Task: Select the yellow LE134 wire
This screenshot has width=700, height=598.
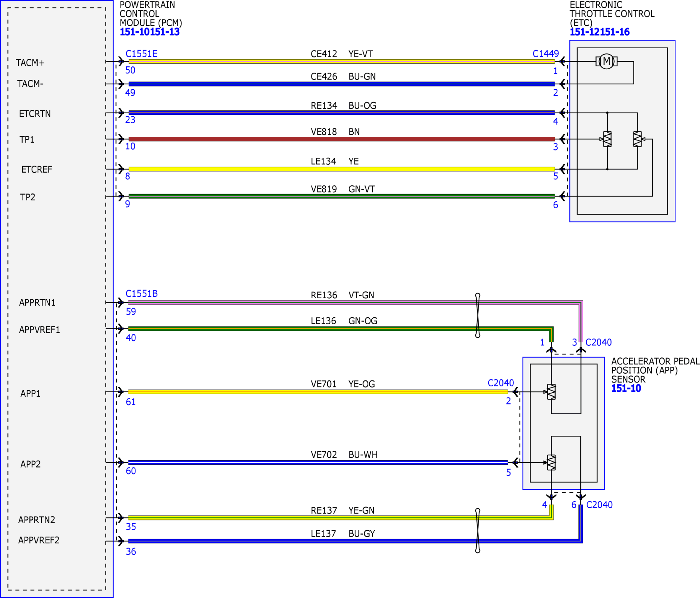Action: pyautogui.click(x=341, y=169)
